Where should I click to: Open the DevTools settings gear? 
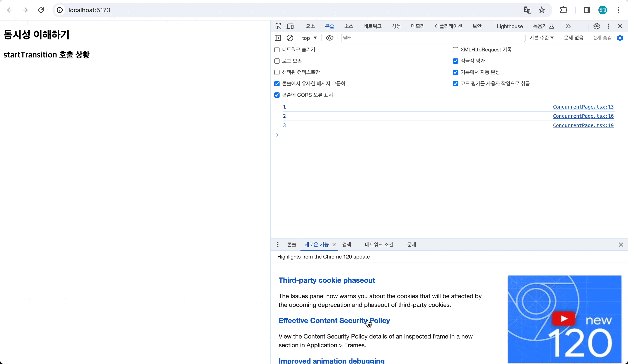coord(596,26)
